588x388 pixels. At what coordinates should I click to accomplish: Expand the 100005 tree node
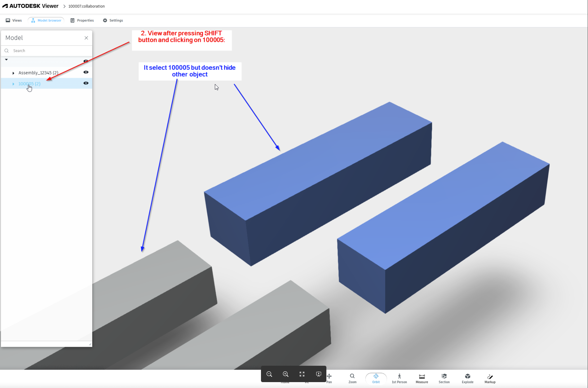pyautogui.click(x=13, y=84)
